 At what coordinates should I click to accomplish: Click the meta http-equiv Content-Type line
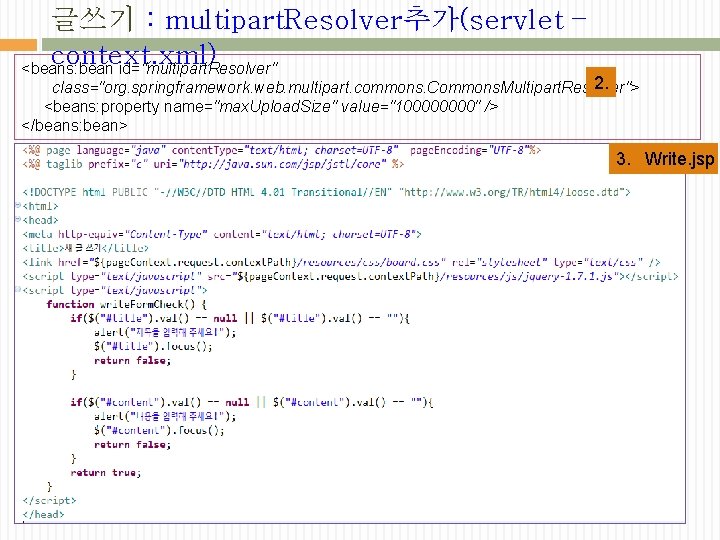[222, 234]
